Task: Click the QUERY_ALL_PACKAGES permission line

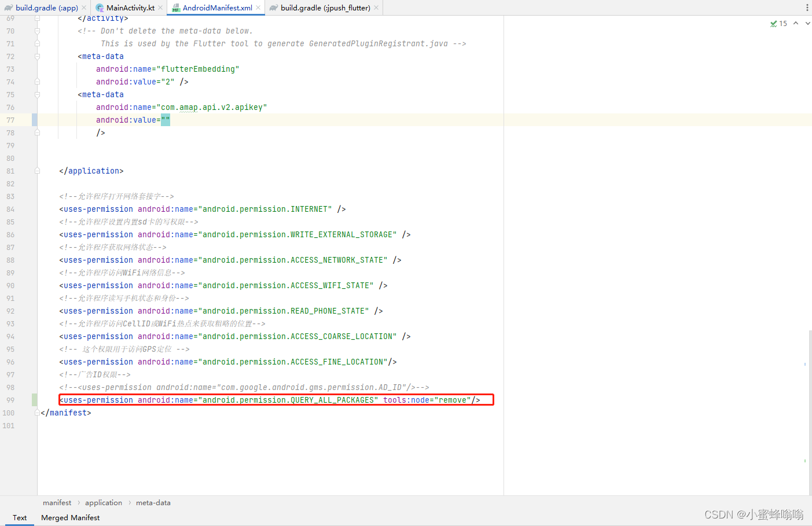Action: pos(270,400)
